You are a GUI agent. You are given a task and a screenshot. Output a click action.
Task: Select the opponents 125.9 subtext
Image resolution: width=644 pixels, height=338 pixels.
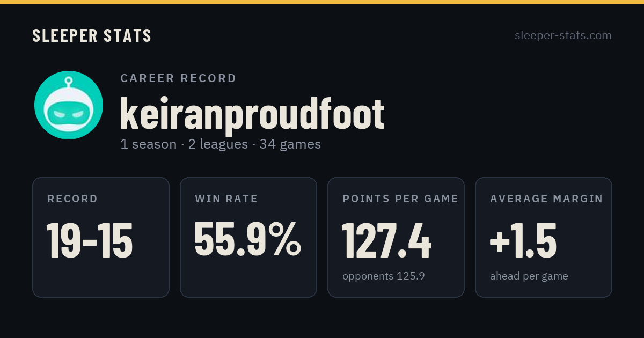click(x=384, y=276)
